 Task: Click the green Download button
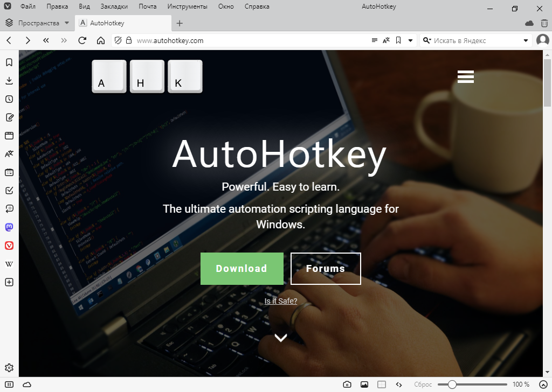coord(241,269)
